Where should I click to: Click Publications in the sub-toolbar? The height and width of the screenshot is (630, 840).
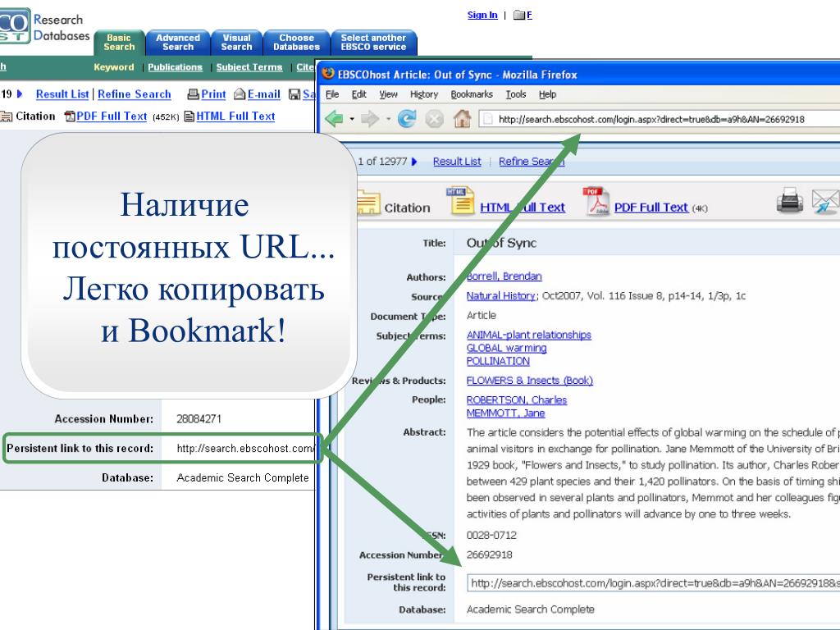pos(176,67)
